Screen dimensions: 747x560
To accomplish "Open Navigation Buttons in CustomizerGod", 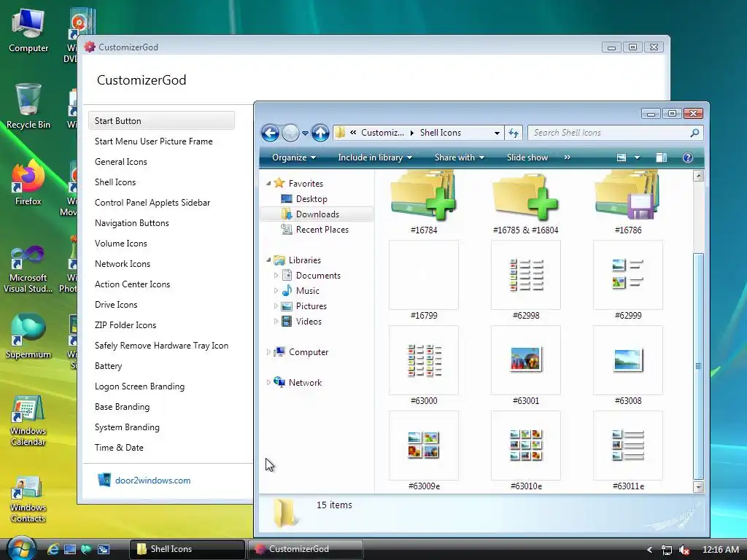I will point(131,223).
